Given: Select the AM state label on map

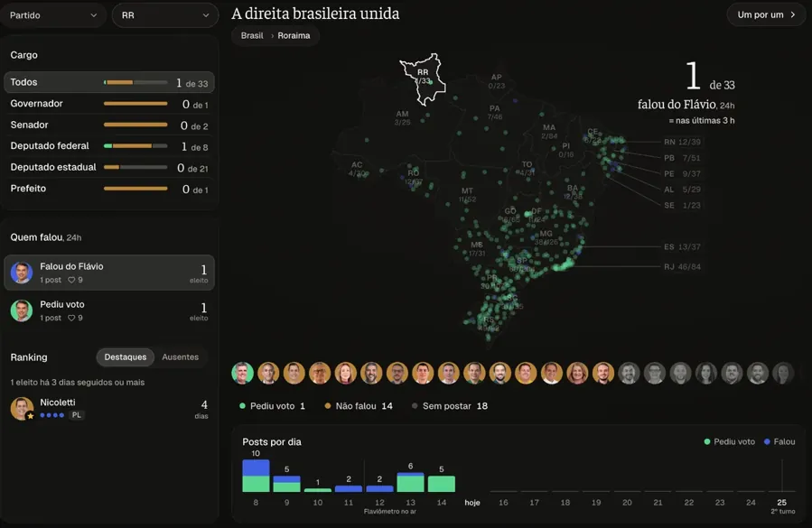Looking at the screenshot, I should point(402,117).
